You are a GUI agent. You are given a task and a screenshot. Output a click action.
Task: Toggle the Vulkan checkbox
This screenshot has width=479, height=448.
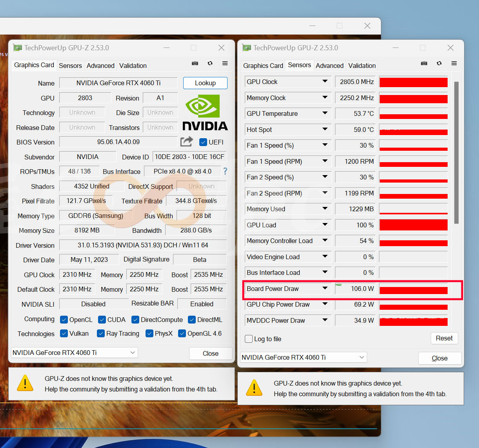point(64,333)
